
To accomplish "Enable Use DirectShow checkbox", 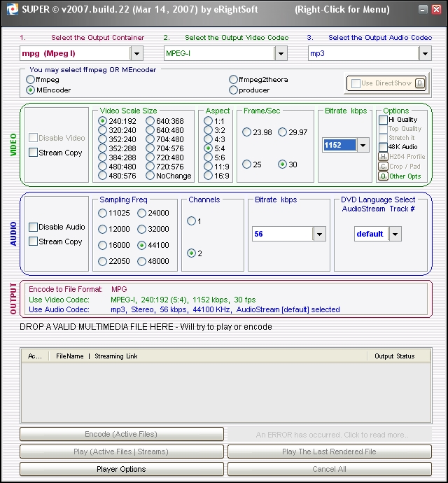I will click(356, 83).
